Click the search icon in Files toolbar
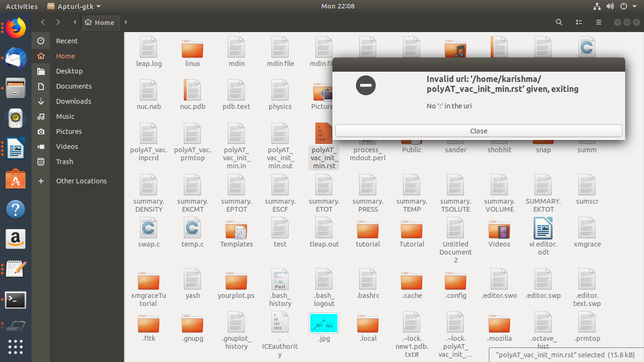 coord(559,22)
